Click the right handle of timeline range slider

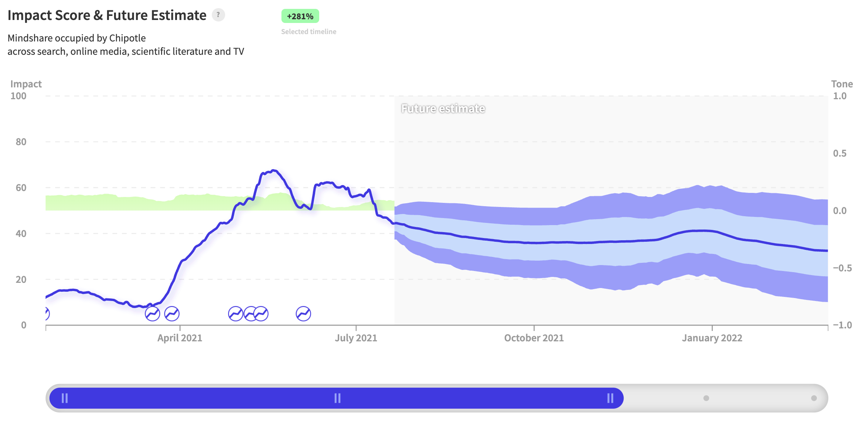click(610, 398)
